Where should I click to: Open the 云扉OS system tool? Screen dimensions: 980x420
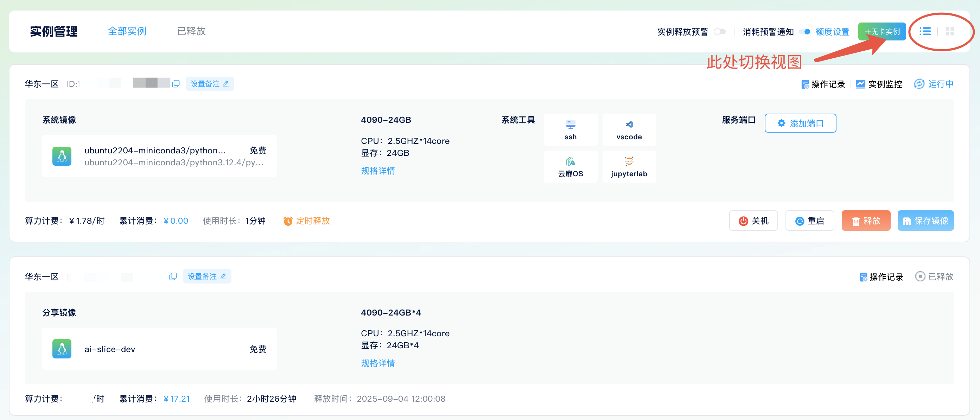point(571,166)
